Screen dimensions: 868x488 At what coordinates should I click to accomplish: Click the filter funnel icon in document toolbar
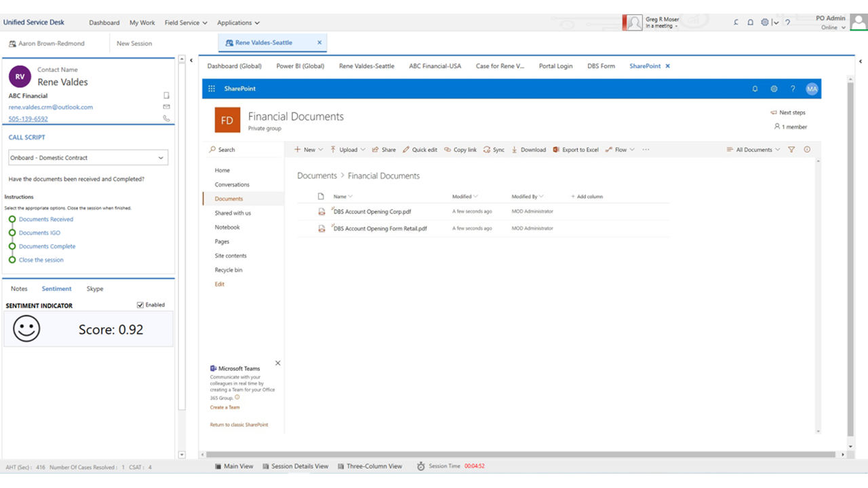tap(791, 150)
